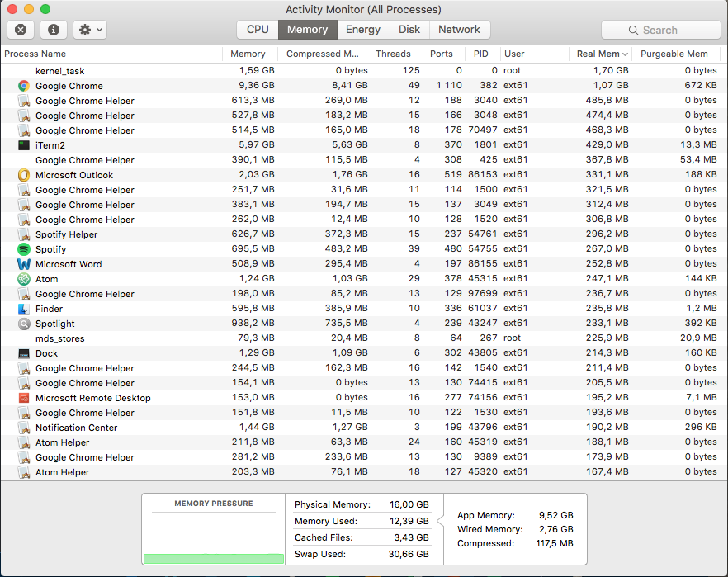
Task: Click the Notification Center icon
Action: pos(24,428)
